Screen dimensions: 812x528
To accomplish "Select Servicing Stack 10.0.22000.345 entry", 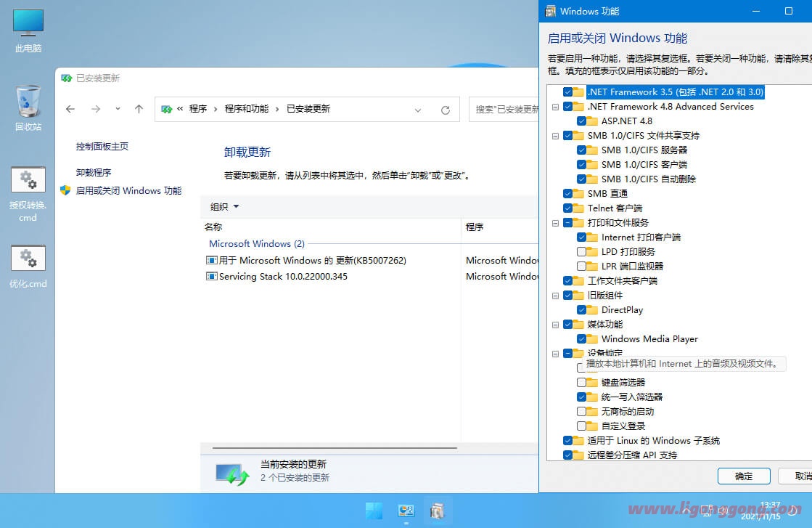I will (x=283, y=276).
